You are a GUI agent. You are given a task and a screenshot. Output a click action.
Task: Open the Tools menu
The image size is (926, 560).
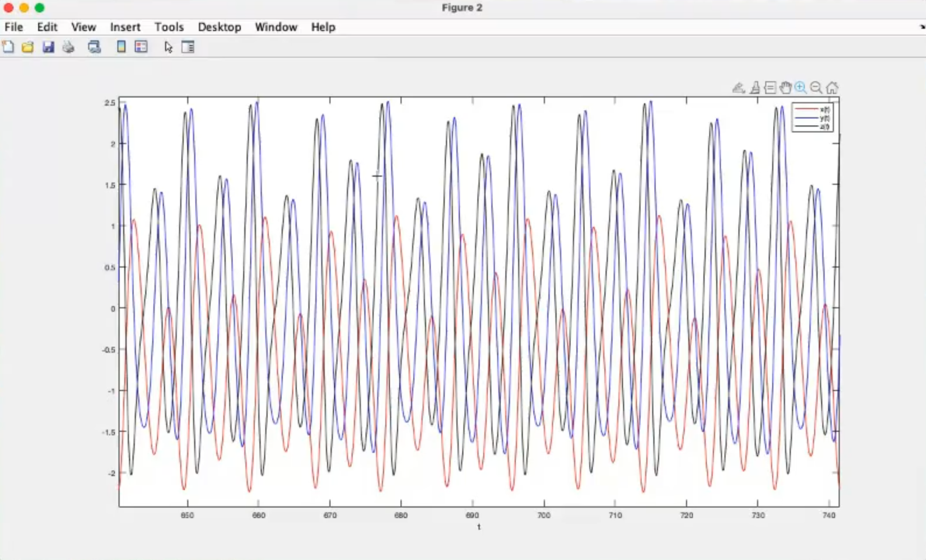click(169, 27)
